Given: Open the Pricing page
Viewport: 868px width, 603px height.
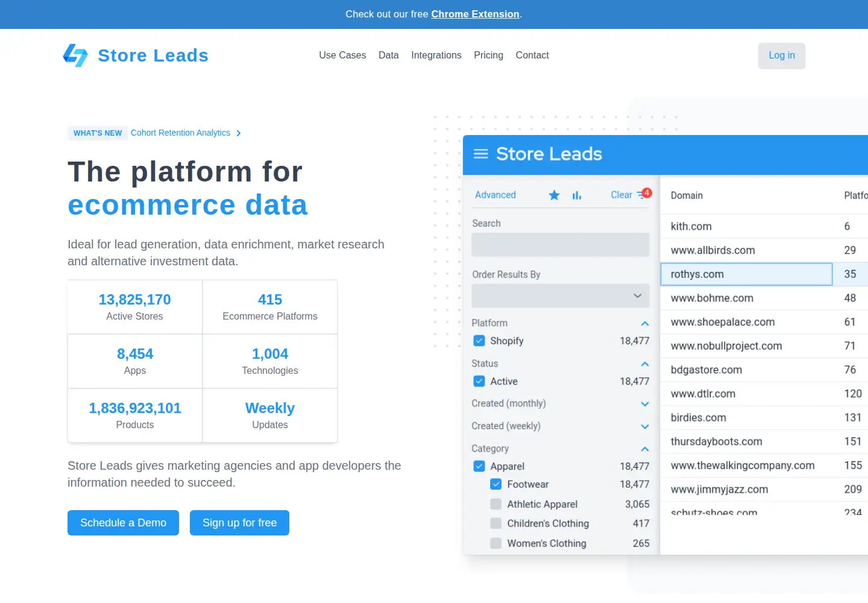Looking at the screenshot, I should point(488,55).
